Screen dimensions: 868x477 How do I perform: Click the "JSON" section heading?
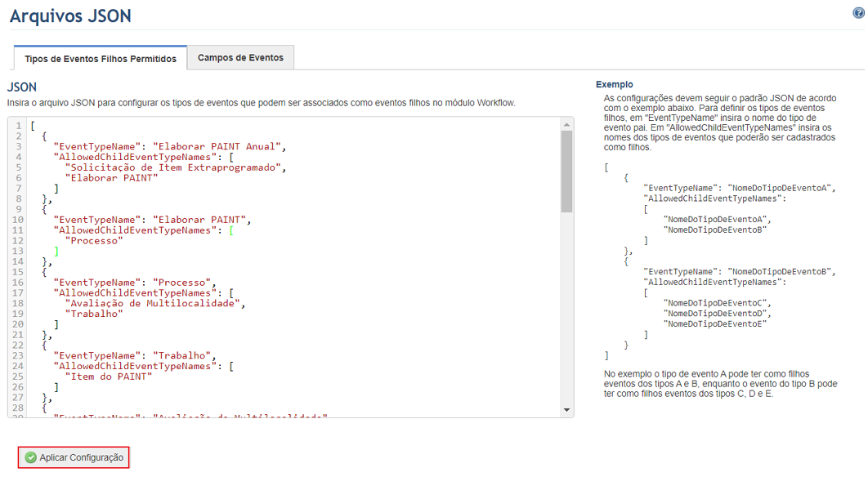point(21,87)
